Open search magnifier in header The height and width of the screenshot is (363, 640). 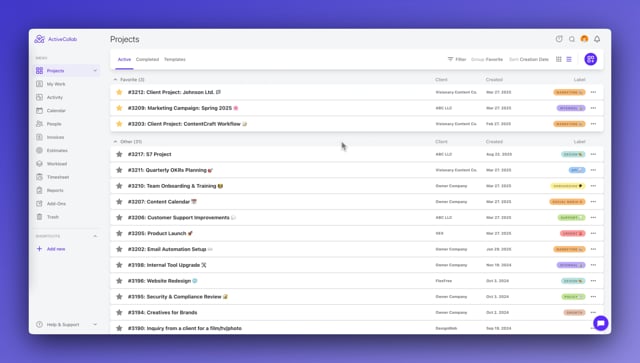click(572, 39)
